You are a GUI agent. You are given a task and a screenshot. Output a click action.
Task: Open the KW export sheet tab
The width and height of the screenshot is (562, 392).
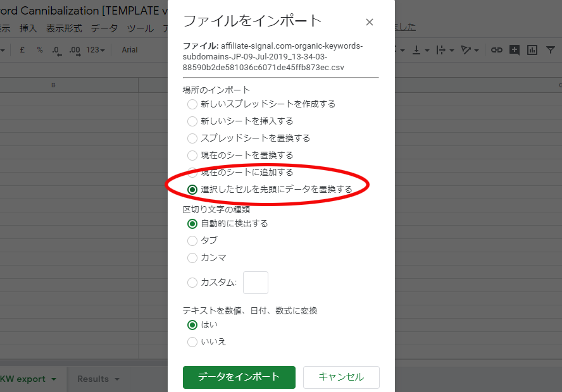(x=23, y=379)
